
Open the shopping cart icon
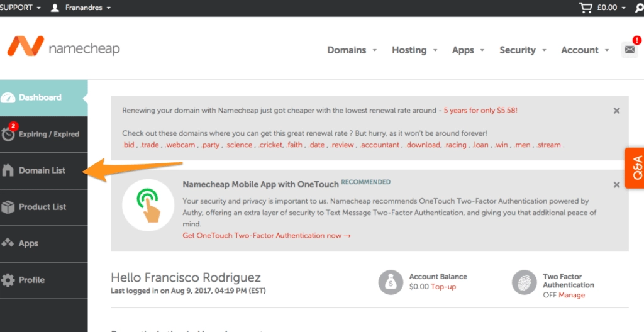pyautogui.click(x=586, y=8)
